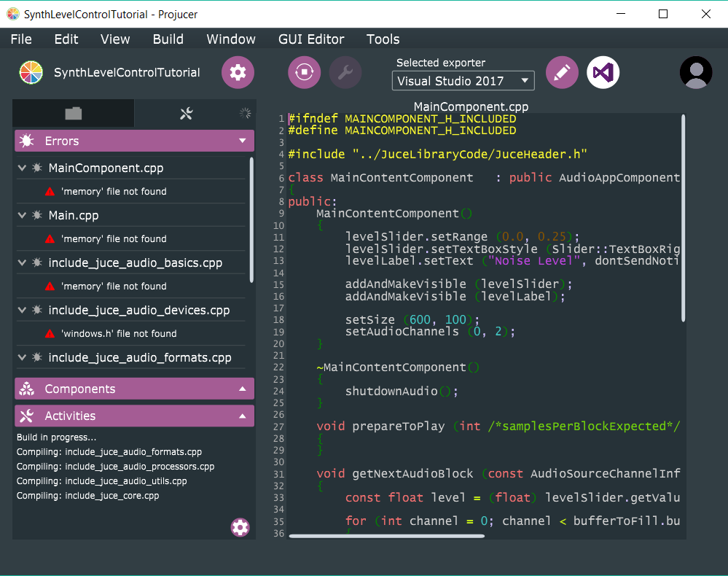Click 'Compiling: include_juce_audio_utils.cpp' activity line
This screenshot has height=576, width=728.
[x=102, y=480]
